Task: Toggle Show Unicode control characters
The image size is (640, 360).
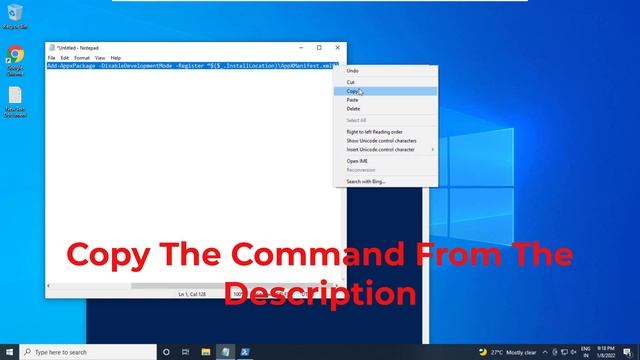Action: pos(386,141)
